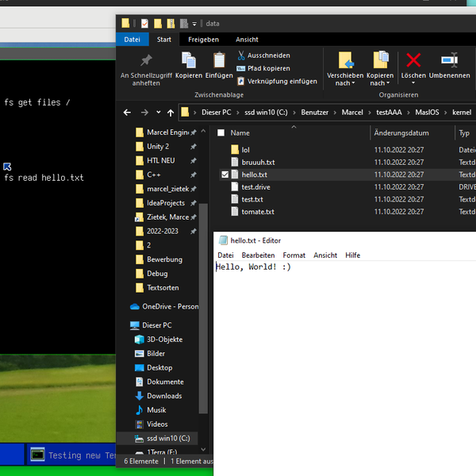Select Downloads in the navigation pane
The width and height of the screenshot is (476, 476).
(163, 396)
